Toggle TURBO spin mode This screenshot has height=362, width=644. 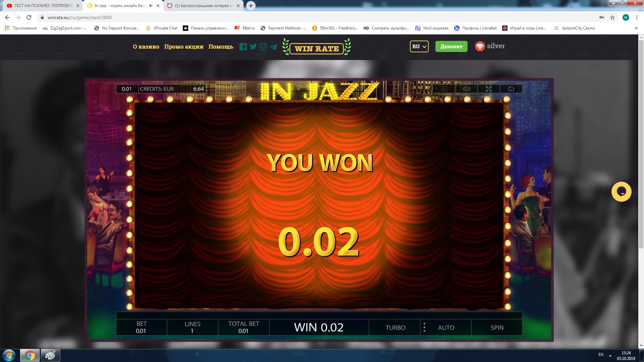coord(395,327)
